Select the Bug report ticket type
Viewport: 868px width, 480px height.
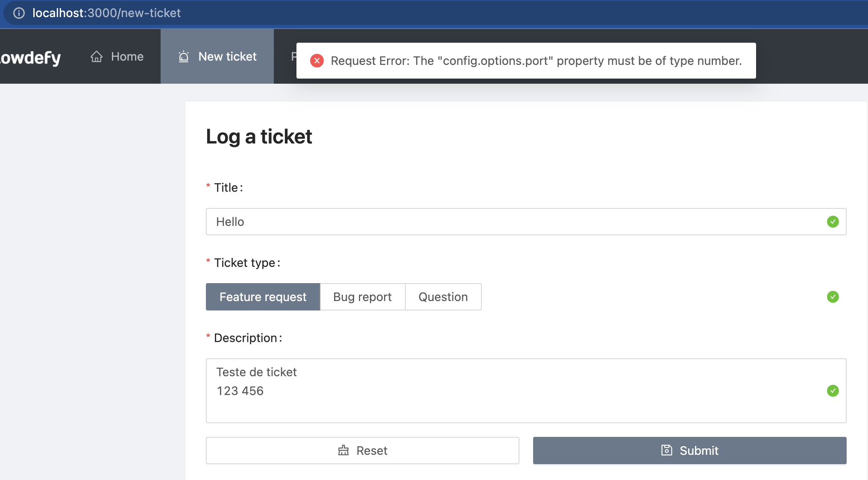362,296
